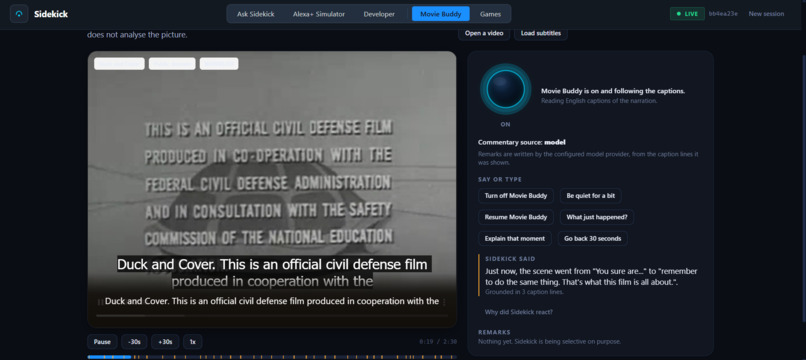Select the Movie Buddy tab
The width and height of the screenshot is (806, 360).
(x=441, y=14)
